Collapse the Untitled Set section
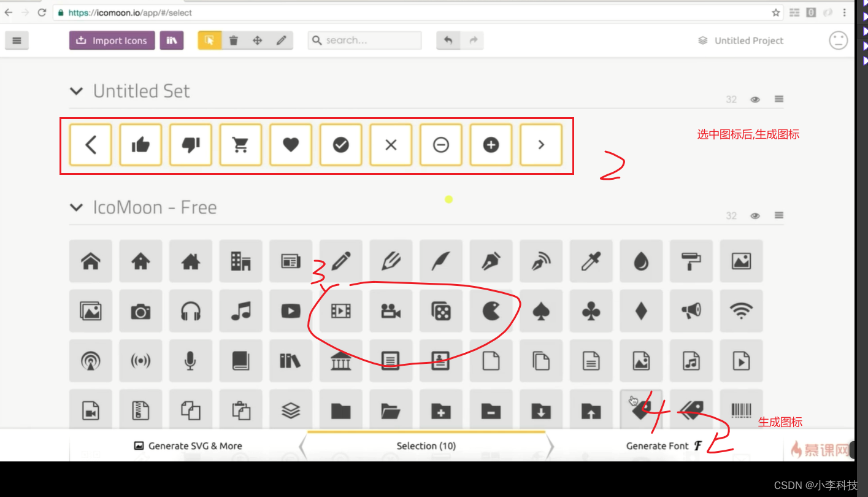868x497 pixels. 77,91
